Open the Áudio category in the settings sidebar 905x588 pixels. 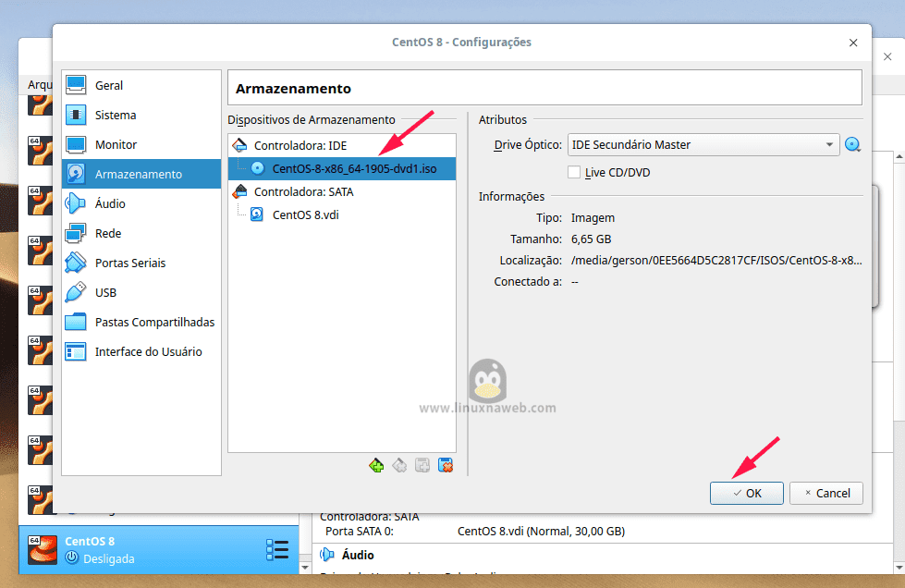[141, 203]
